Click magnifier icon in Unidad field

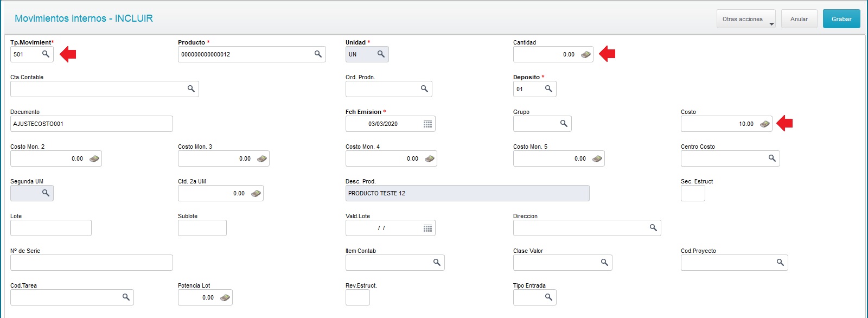[x=381, y=54]
